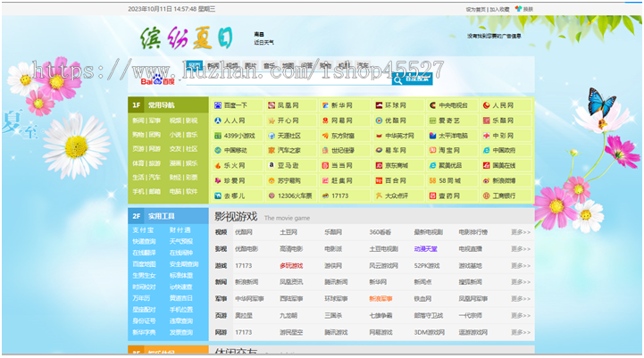Screen dimensions: 644x358
Task: Click the 淘宝网 orange icon
Action: [x=432, y=150]
